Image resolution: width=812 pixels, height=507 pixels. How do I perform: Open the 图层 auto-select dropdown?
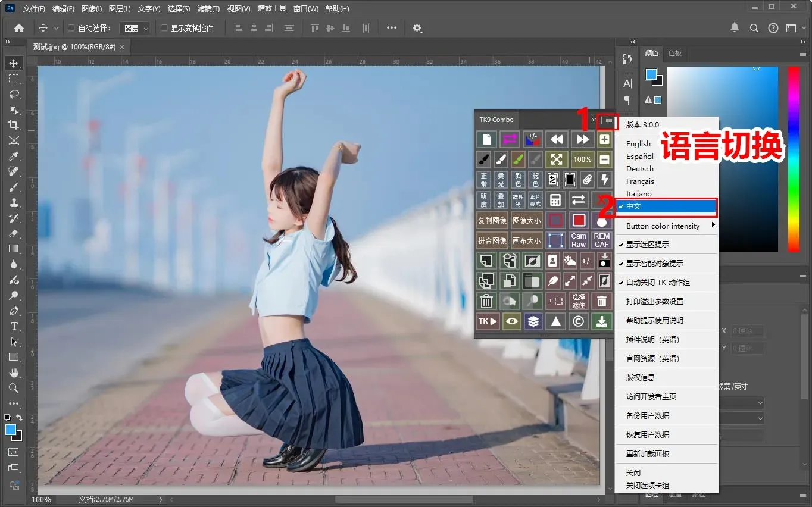pos(136,28)
